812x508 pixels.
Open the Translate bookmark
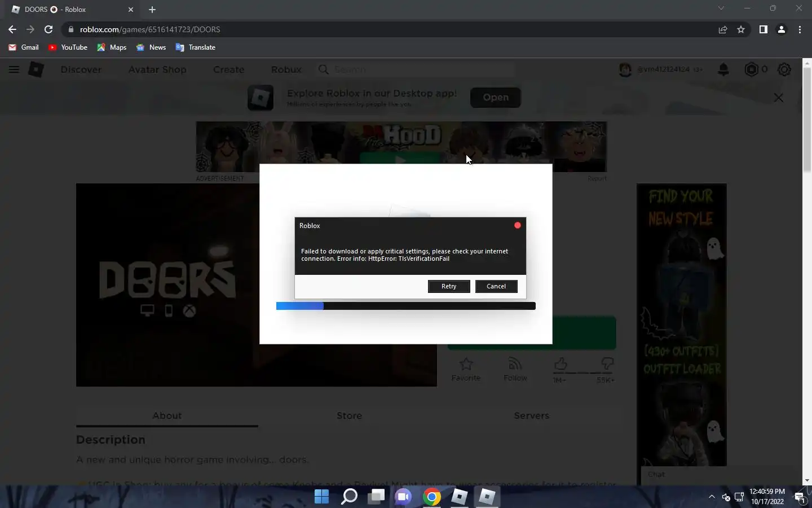coord(196,47)
